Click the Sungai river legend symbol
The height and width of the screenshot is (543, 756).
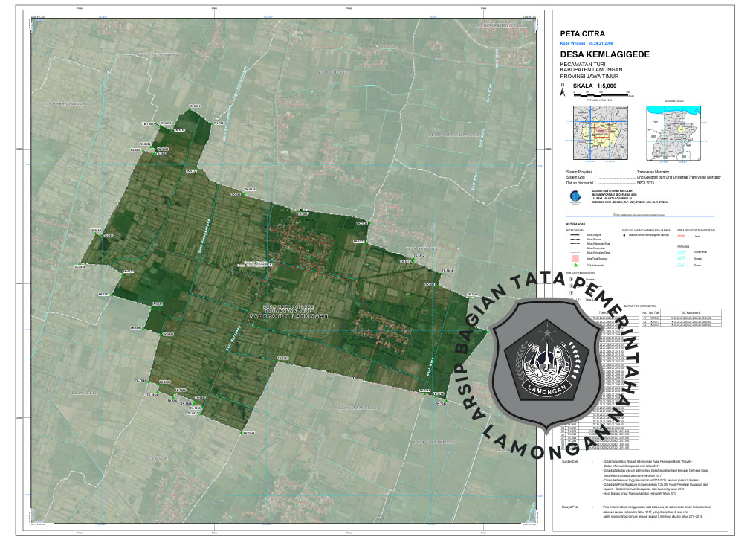pyautogui.click(x=683, y=258)
